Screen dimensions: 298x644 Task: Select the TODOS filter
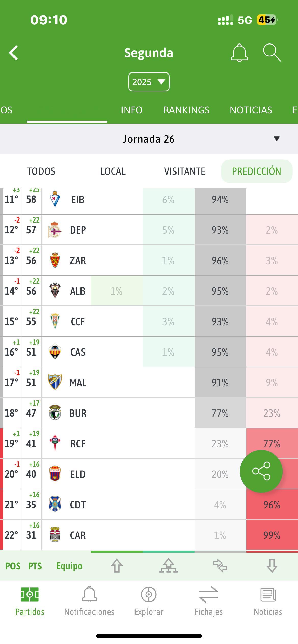coord(41,171)
